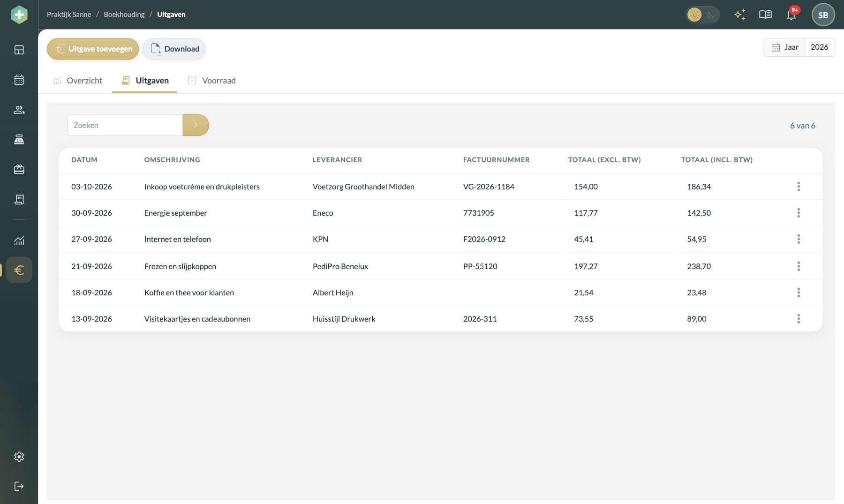
Task: Open row menu for Albert Heijn expense
Action: click(x=799, y=293)
